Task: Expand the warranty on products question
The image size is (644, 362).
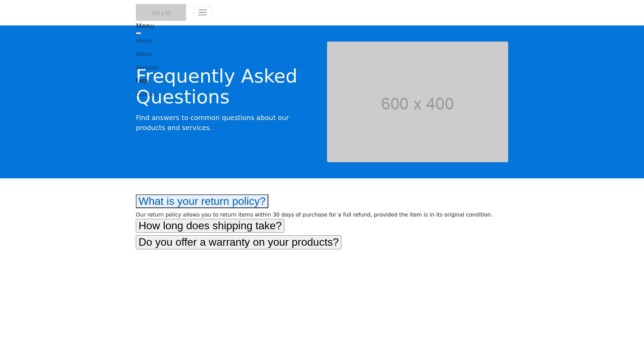Action: tap(238, 242)
